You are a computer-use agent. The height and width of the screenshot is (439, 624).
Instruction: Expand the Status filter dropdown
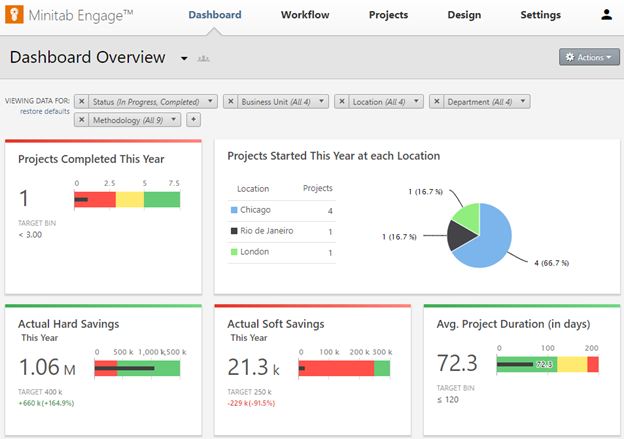[210, 101]
